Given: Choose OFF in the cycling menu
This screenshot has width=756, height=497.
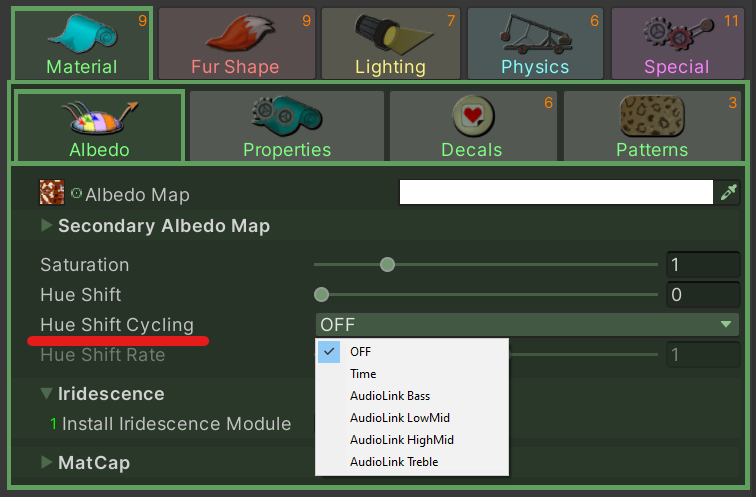Looking at the screenshot, I should pos(412,351).
